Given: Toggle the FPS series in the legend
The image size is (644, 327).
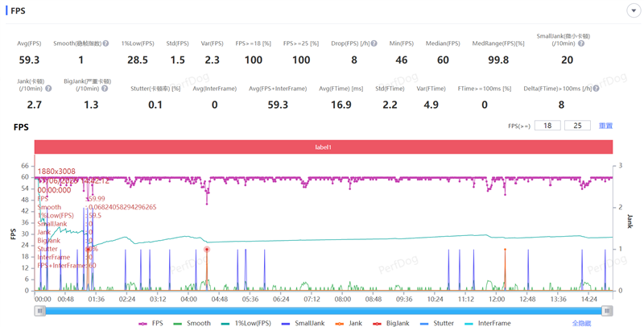Looking at the screenshot, I should (x=149, y=323).
